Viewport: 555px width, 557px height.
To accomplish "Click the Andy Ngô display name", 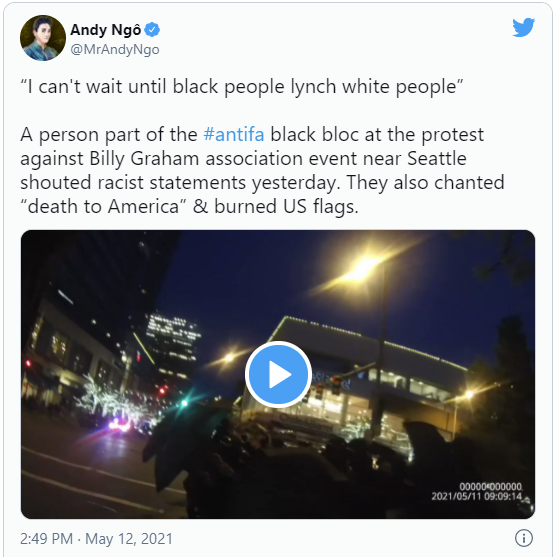I will coord(106,30).
